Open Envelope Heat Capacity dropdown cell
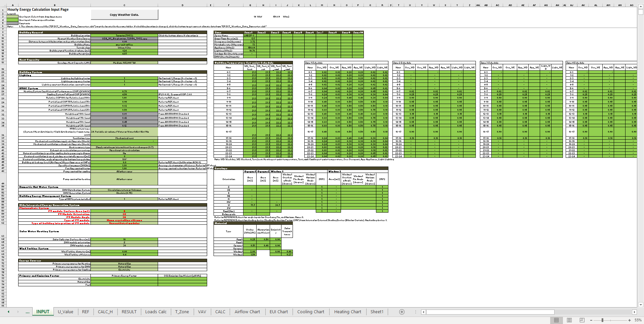This screenshot has width=644, height=324. [124, 63]
